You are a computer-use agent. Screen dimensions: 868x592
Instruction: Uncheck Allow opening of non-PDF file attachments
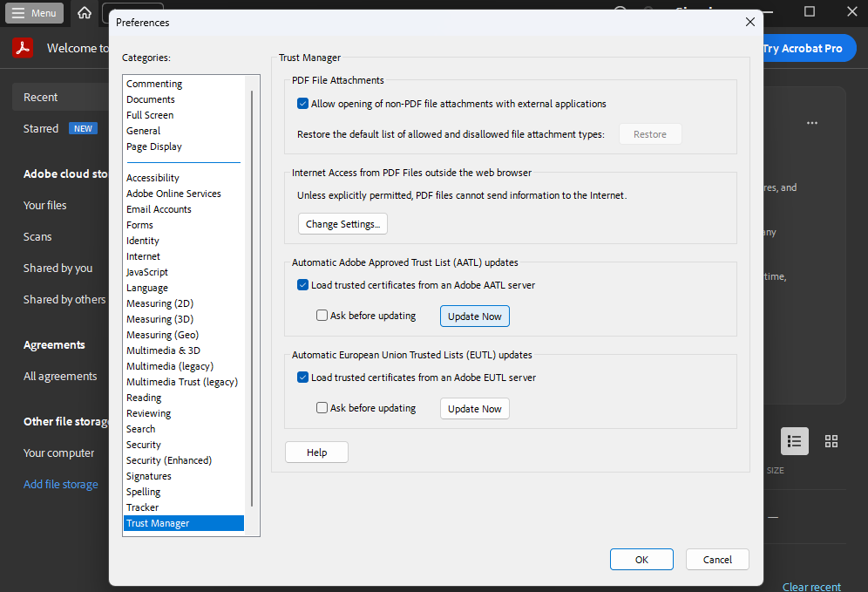[x=303, y=104]
